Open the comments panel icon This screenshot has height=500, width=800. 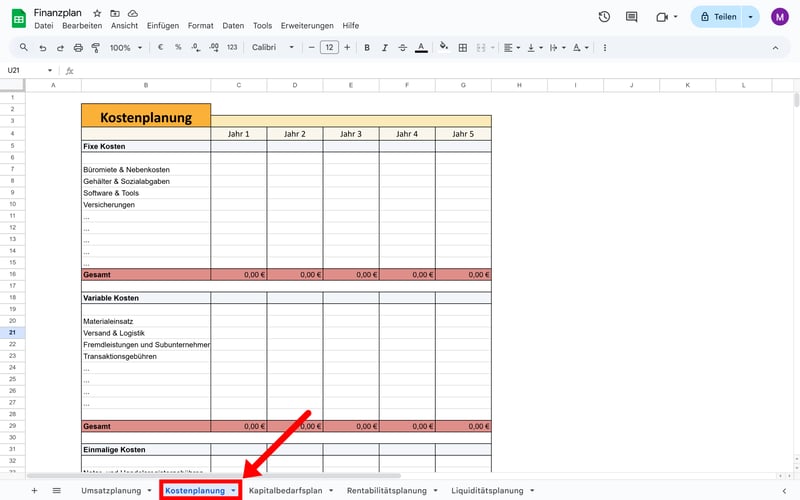coord(631,17)
